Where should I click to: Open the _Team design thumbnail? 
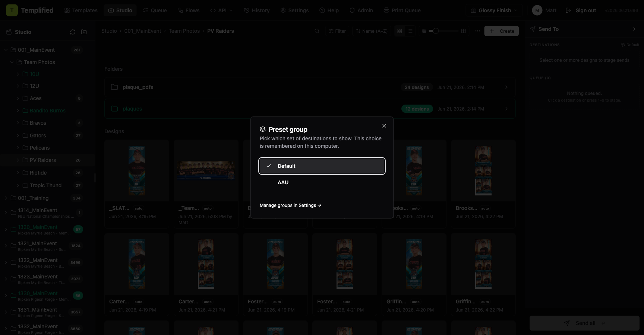click(206, 171)
